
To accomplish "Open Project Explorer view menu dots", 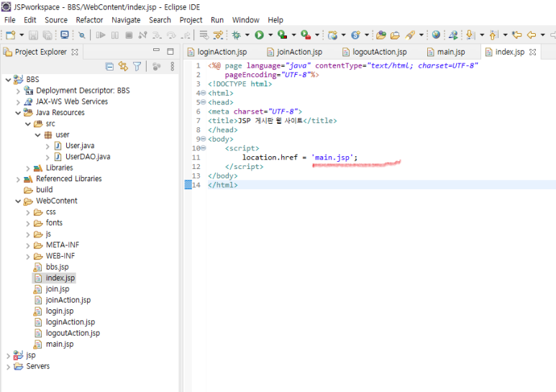I will point(173,66).
